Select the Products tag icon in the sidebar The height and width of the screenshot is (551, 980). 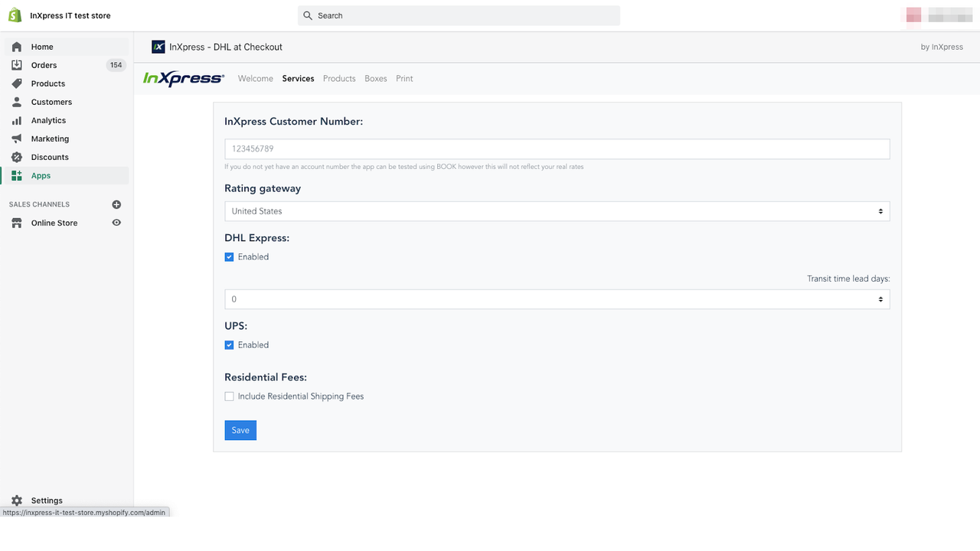17,83
